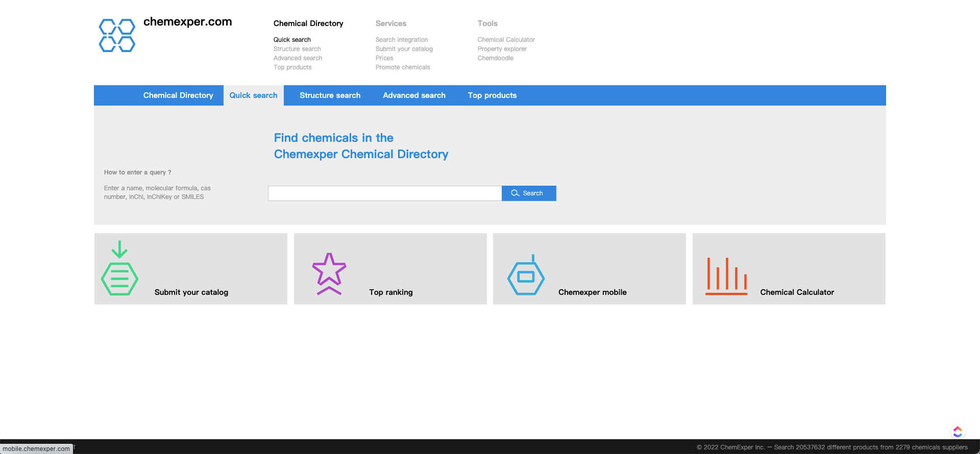Open the Search integration link
980x454 pixels.
coord(402,40)
